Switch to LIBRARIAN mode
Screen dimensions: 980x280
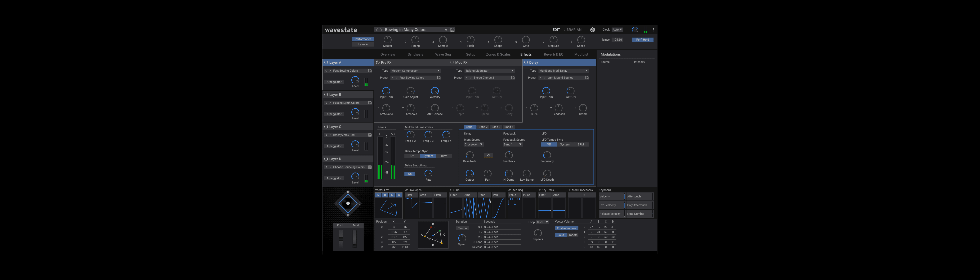[572, 30]
